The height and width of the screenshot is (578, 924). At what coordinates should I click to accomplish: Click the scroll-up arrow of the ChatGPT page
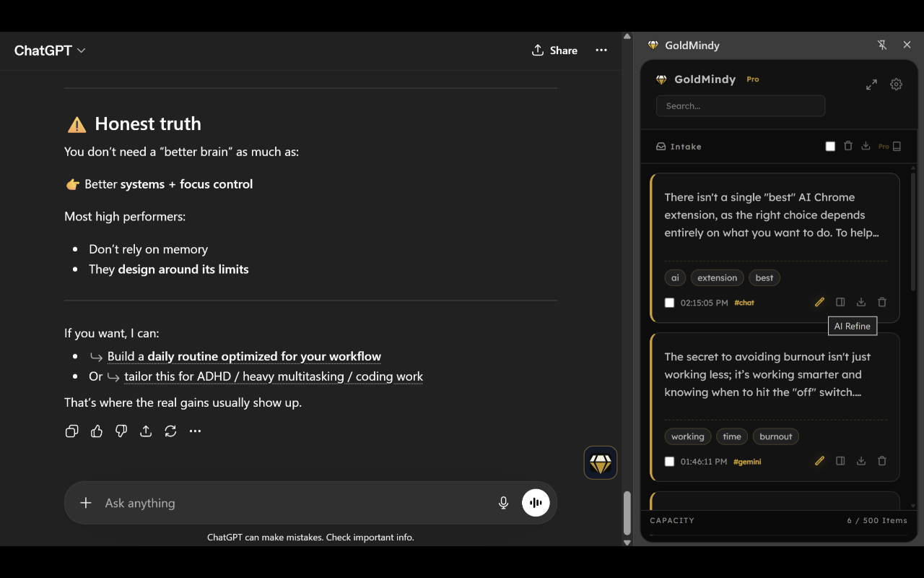tap(627, 36)
